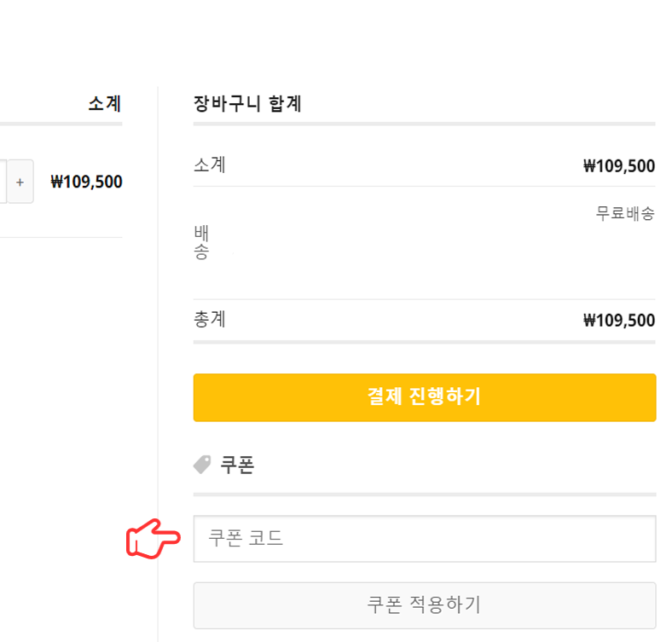This screenshot has height=642, width=672.
Task: Click the vertical divider beside cart totals
Action: tap(158, 341)
